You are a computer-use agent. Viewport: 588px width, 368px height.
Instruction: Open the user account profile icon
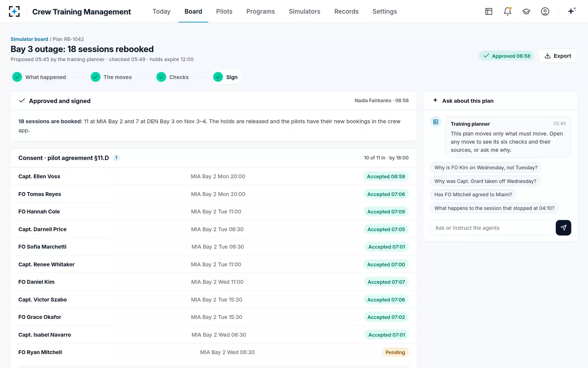pos(545,11)
